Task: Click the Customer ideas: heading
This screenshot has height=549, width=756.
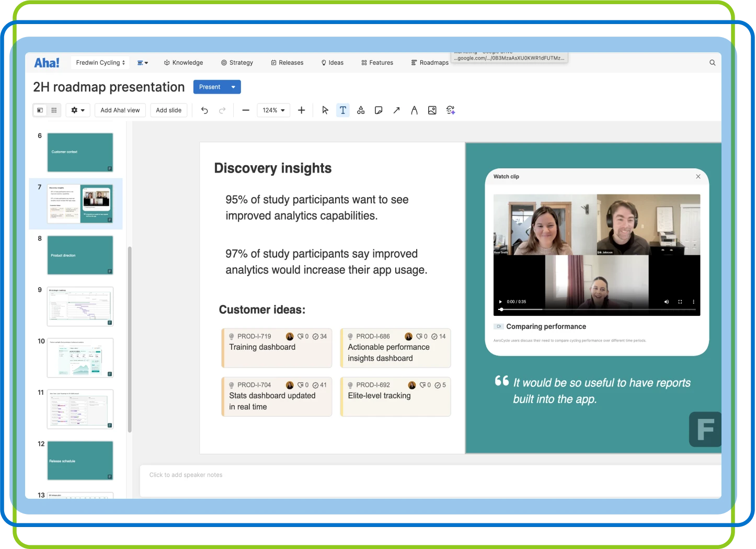Action: point(262,310)
